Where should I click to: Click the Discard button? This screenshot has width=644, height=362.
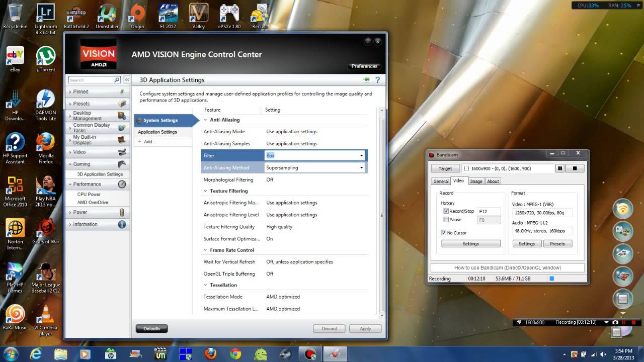pyautogui.click(x=329, y=329)
